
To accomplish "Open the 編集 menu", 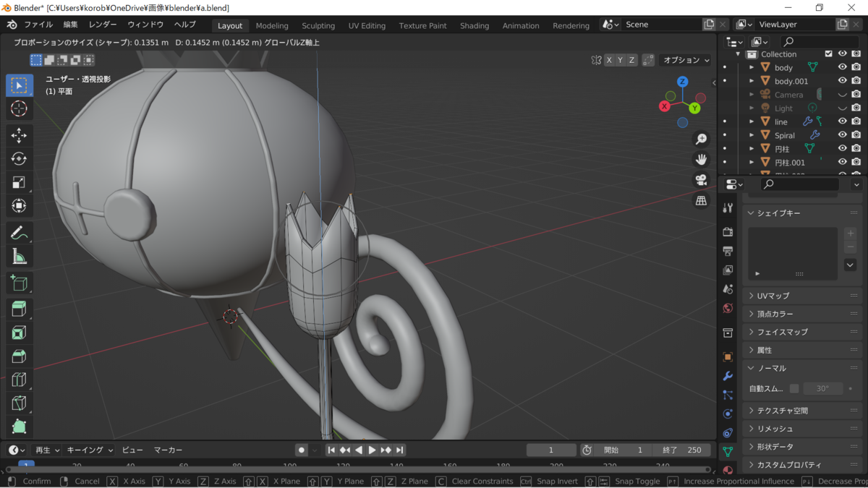I will click(70, 25).
